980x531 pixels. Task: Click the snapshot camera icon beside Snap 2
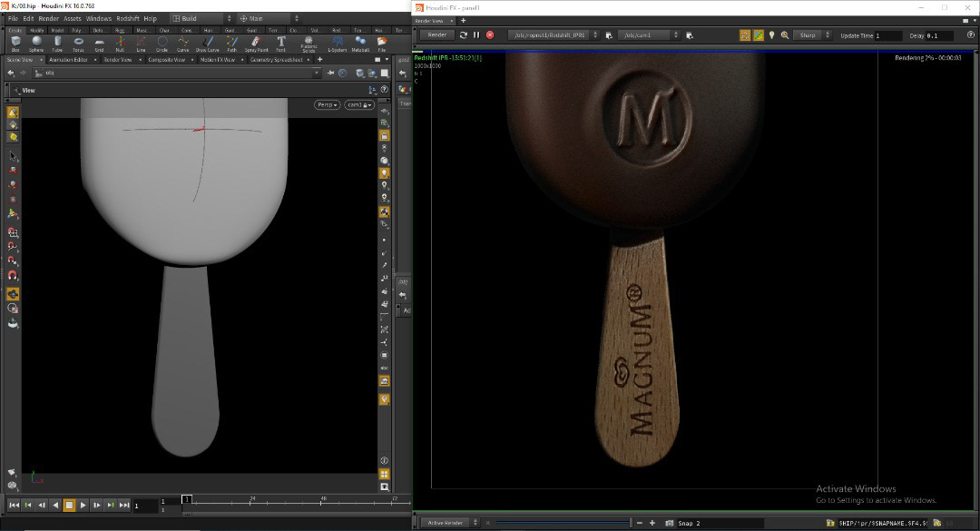coord(669,523)
